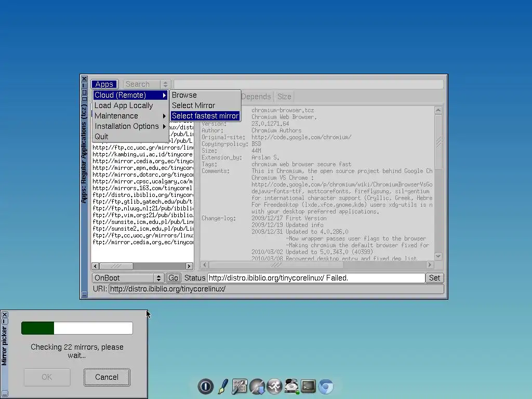Select mirror http://mirror.cedia.org.ec
The height and width of the screenshot is (399, 532).
tap(142, 161)
